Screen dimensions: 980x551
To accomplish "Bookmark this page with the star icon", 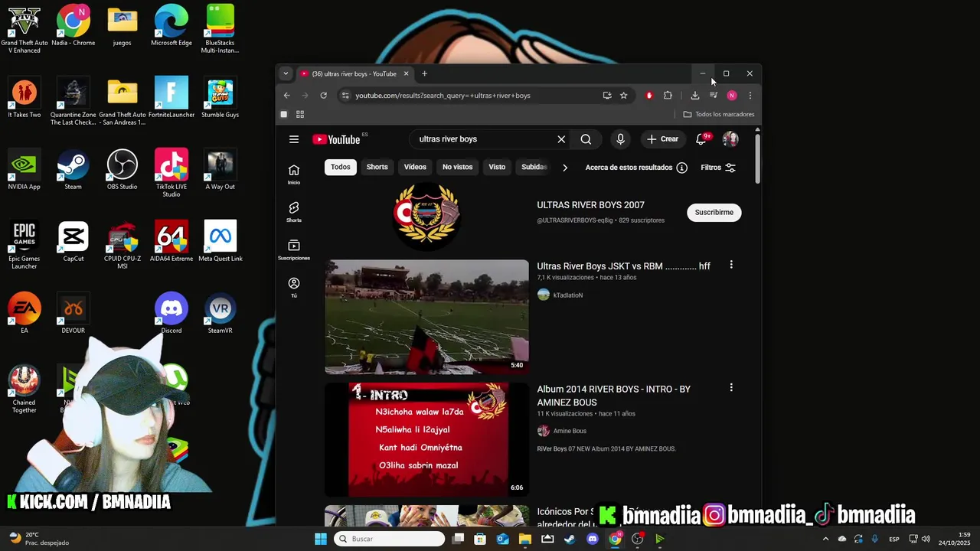I will [624, 96].
